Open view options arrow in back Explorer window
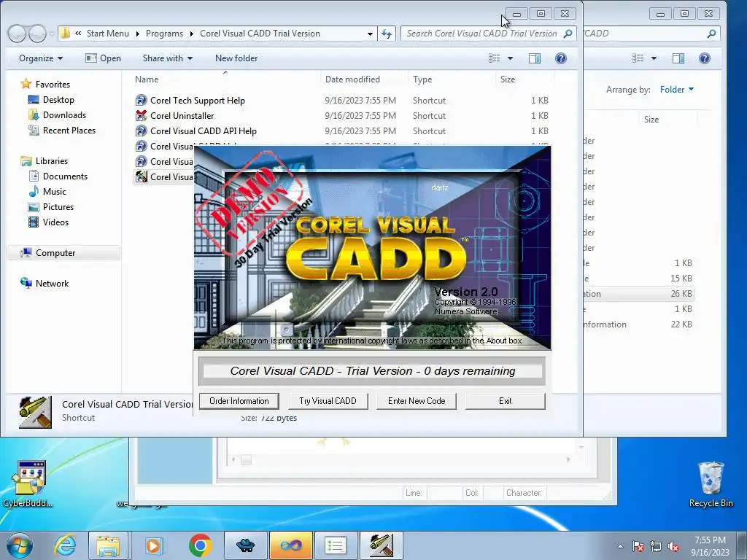 click(654, 58)
